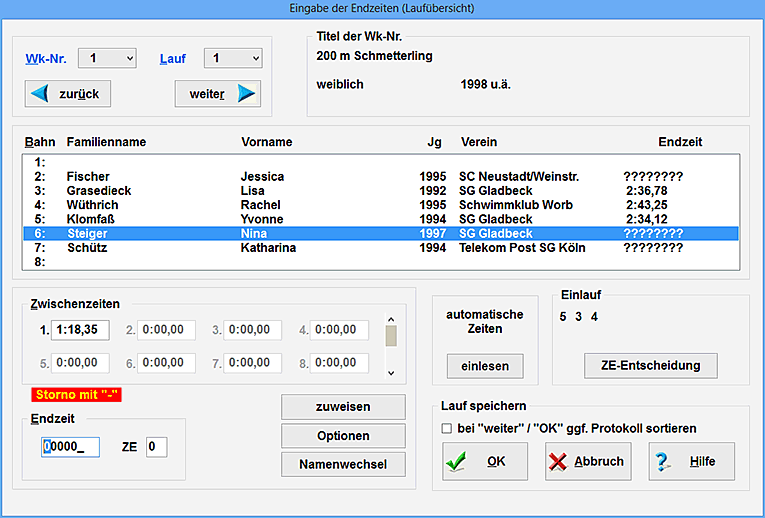Enable the Protokoll sortieren checkbox
765x518 pixels.
[447, 428]
